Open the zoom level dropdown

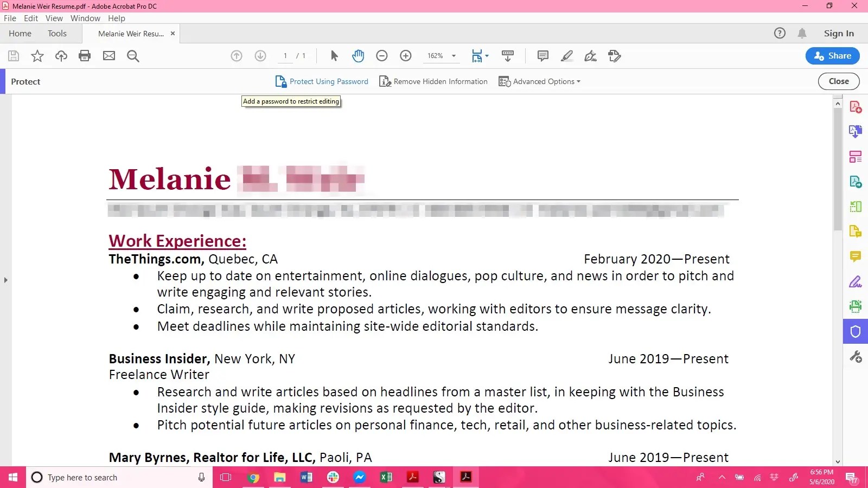pyautogui.click(x=454, y=56)
